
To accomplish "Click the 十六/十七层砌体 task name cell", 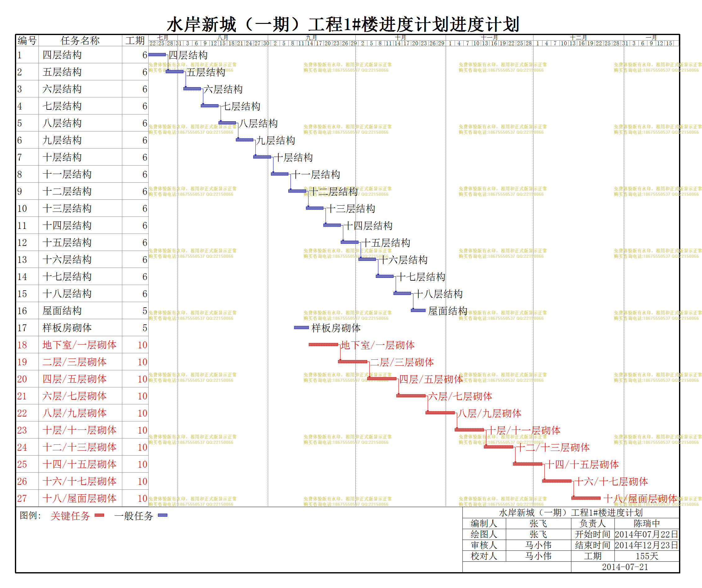I will point(80,481).
